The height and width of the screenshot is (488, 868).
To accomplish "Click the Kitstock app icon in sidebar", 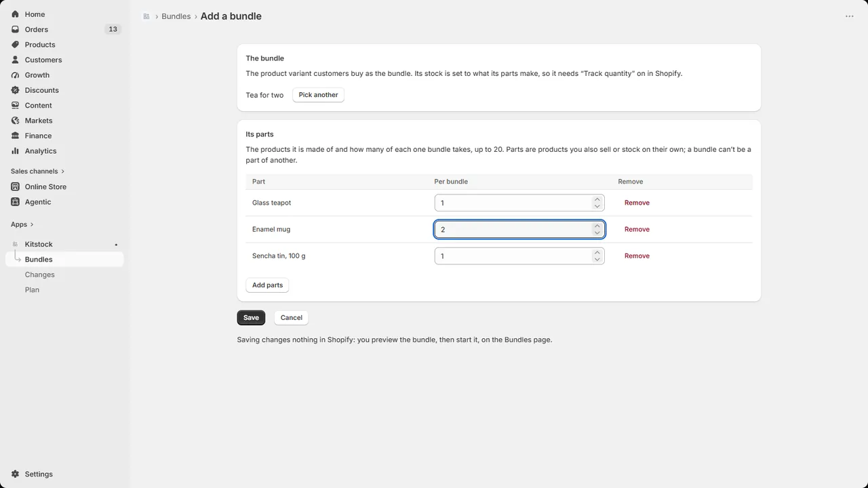I will [15, 244].
